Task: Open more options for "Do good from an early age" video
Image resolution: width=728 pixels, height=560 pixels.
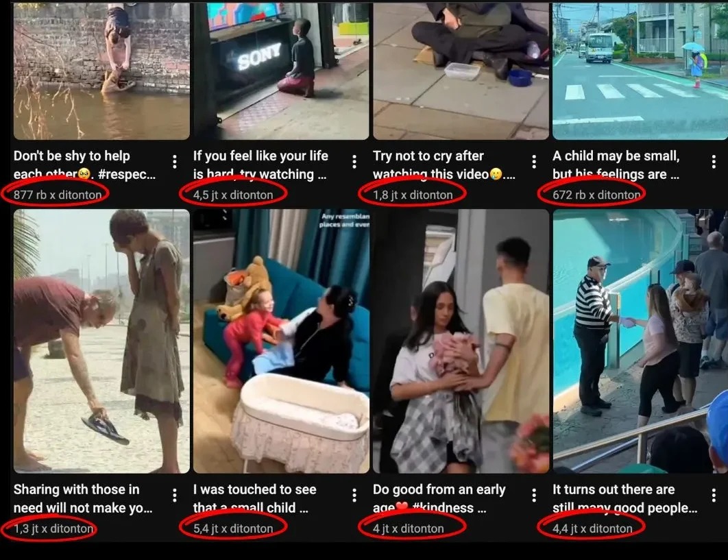Action: click(534, 496)
